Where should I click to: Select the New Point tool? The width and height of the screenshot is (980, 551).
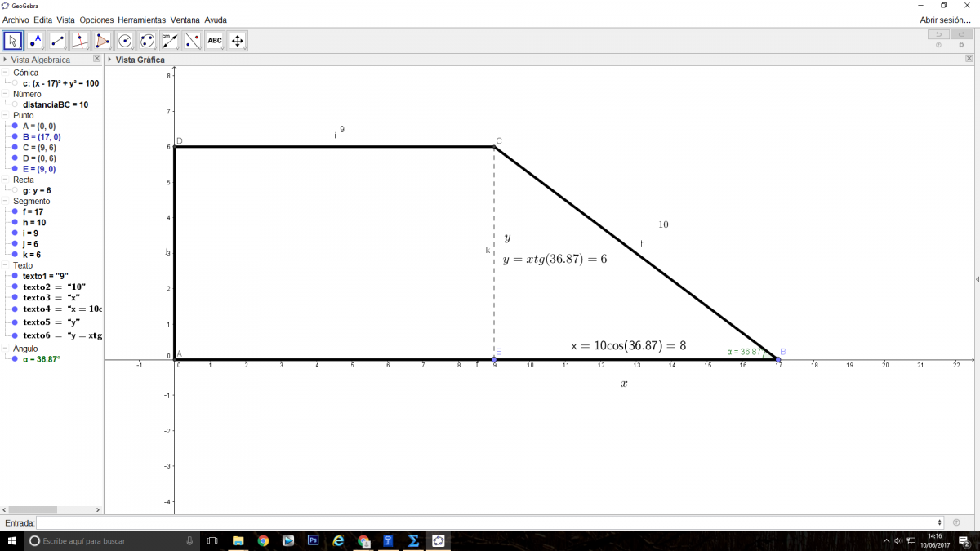[x=35, y=41]
